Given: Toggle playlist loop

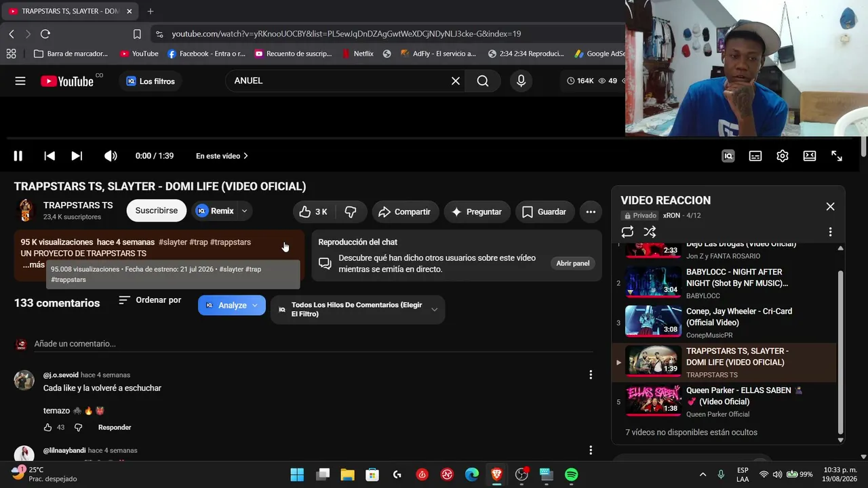Looking at the screenshot, I should [627, 232].
